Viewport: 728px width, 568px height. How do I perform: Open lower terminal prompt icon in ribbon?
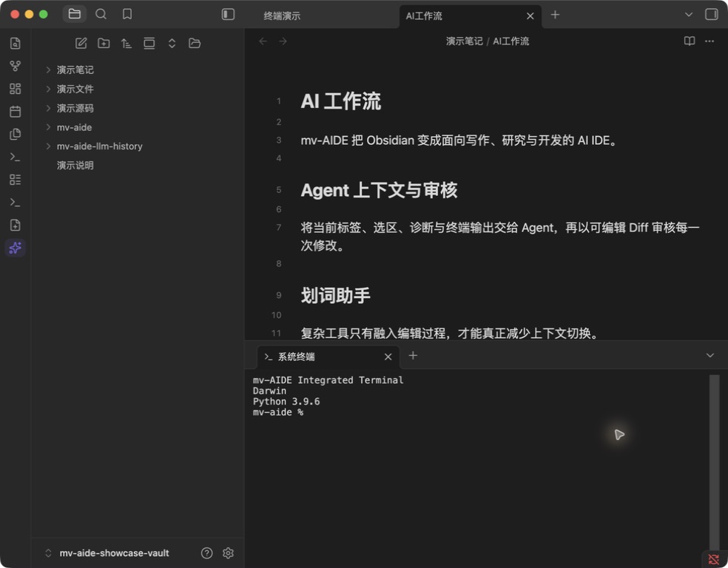[x=16, y=203]
